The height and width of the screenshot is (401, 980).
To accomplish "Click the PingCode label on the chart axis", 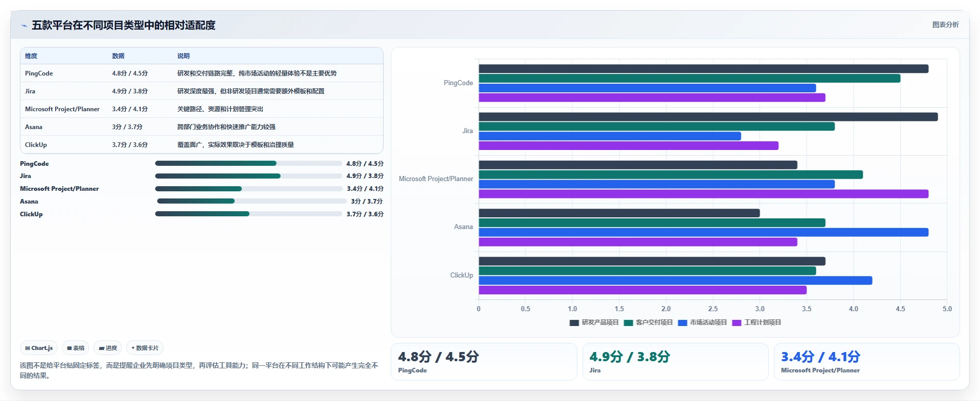I will click(x=458, y=83).
